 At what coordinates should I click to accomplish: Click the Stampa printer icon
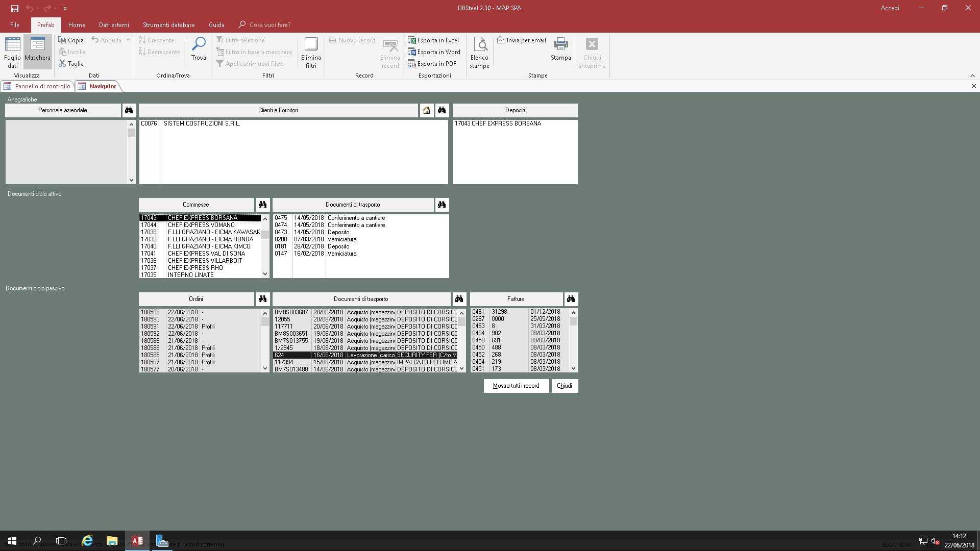pyautogui.click(x=560, y=44)
